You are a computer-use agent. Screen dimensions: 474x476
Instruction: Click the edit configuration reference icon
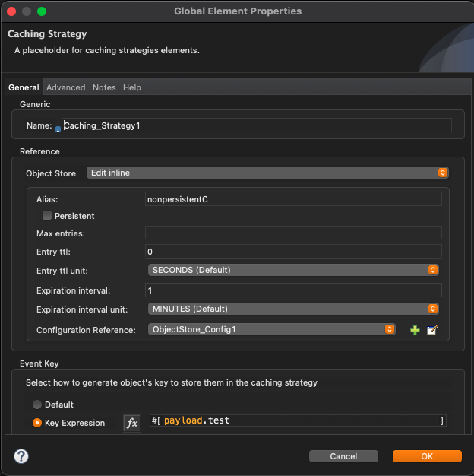click(433, 330)
